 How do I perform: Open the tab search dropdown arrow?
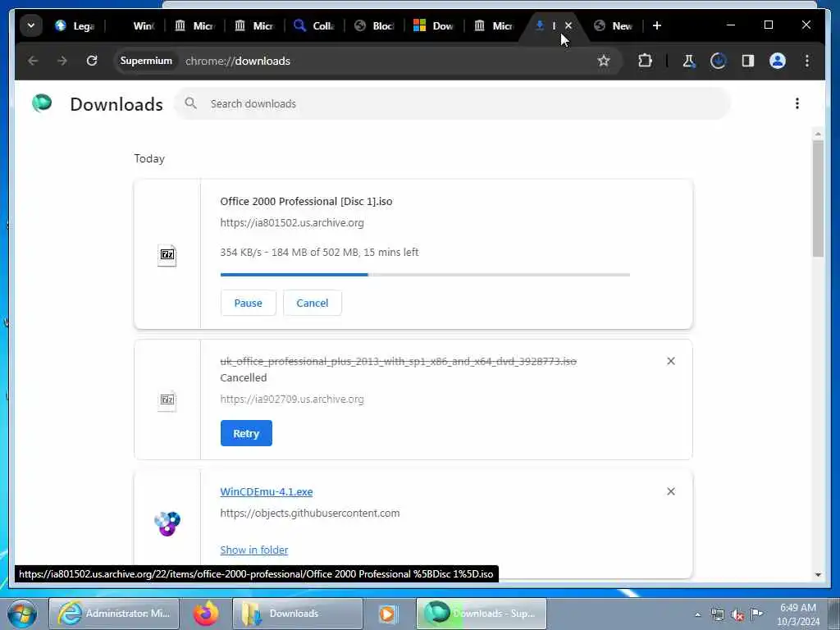[31, 25]
